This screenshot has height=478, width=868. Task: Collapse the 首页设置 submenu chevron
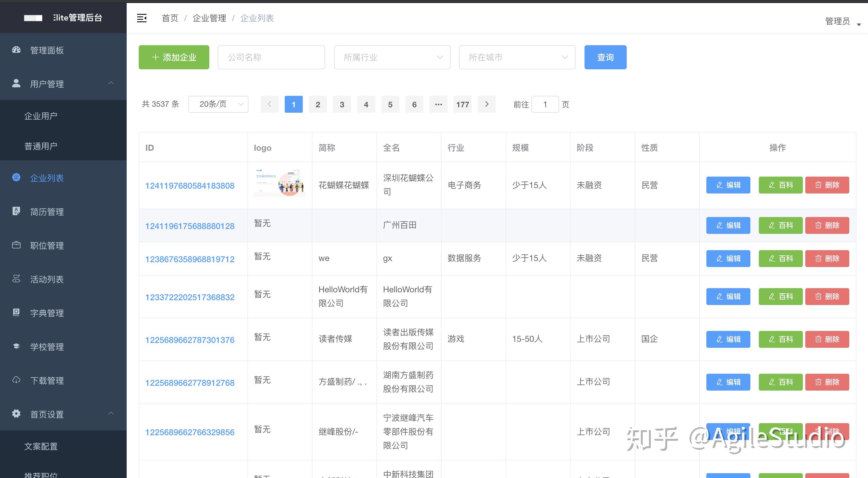pyautogui.click(x=111, y=413)
